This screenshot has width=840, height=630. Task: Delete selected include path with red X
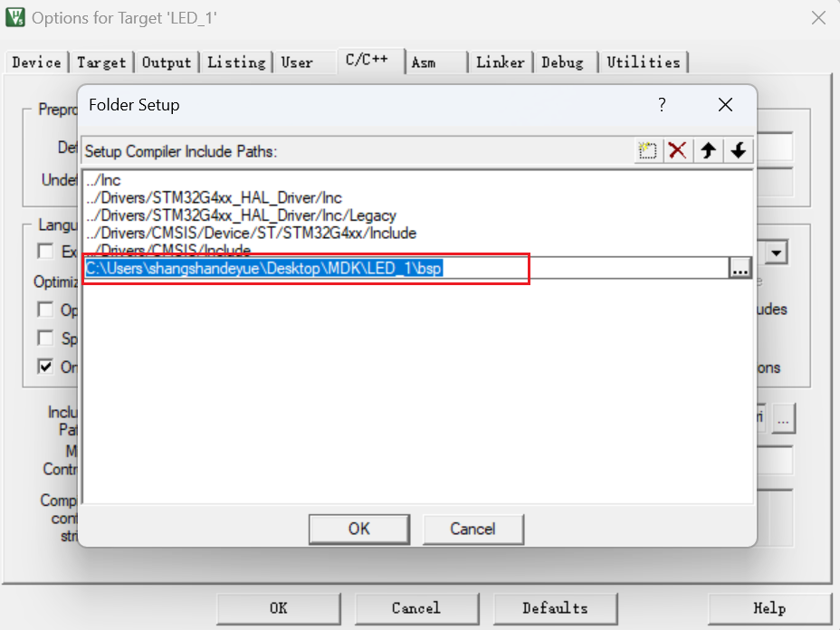pos(678,150)
